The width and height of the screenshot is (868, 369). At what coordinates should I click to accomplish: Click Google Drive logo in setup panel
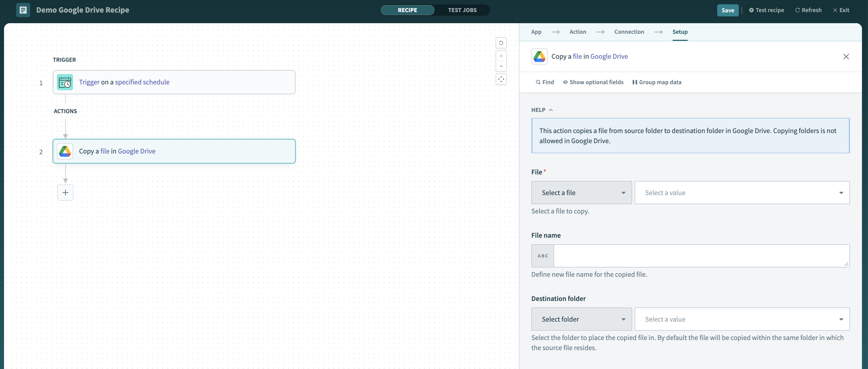(539, 56)
